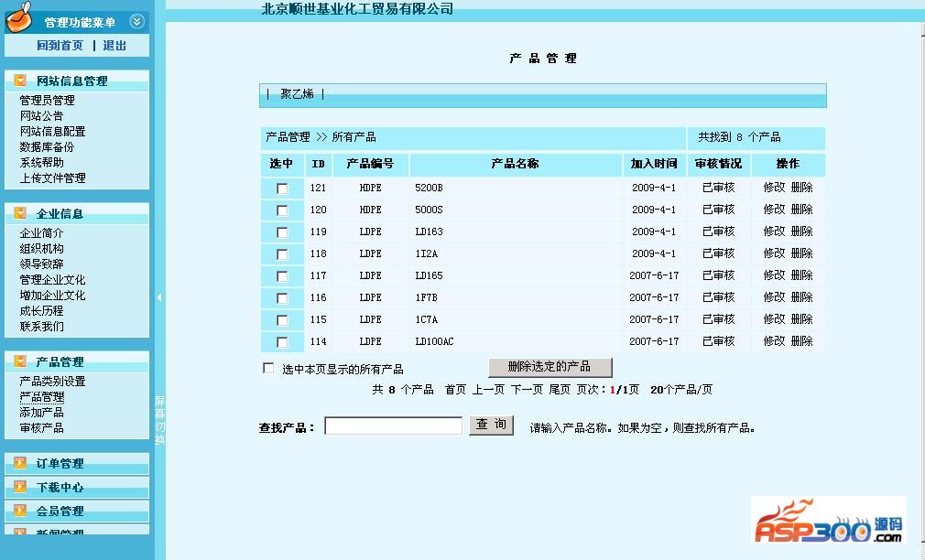This screenshot has height=560, width=925.
Task: Click 修改 for product LD163
Action: pos(774,232)
